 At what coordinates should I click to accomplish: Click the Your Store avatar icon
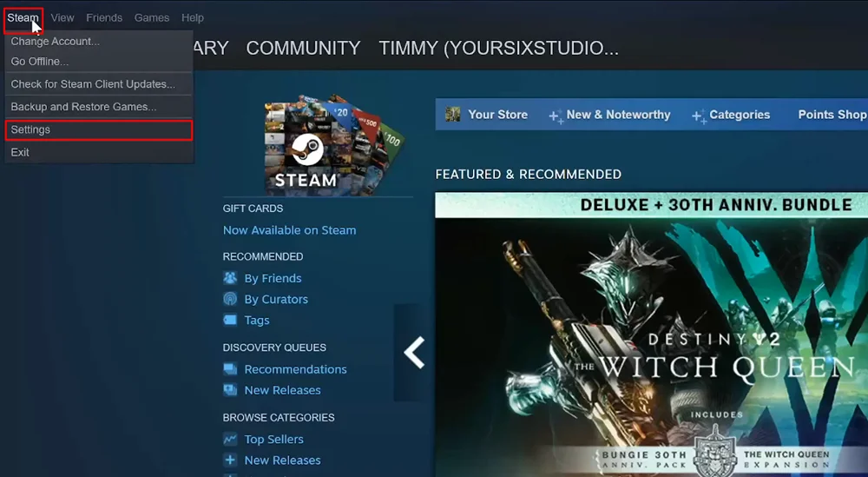(453, 114)
